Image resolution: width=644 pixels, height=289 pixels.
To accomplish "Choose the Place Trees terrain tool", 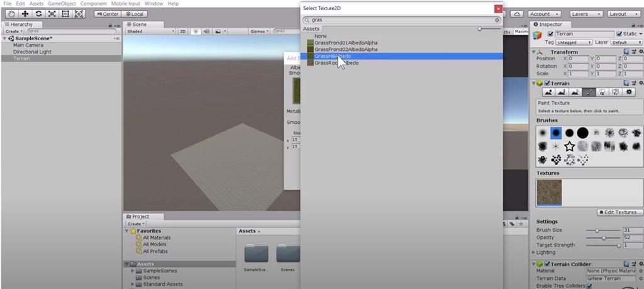I will click(x=602, y=92).
